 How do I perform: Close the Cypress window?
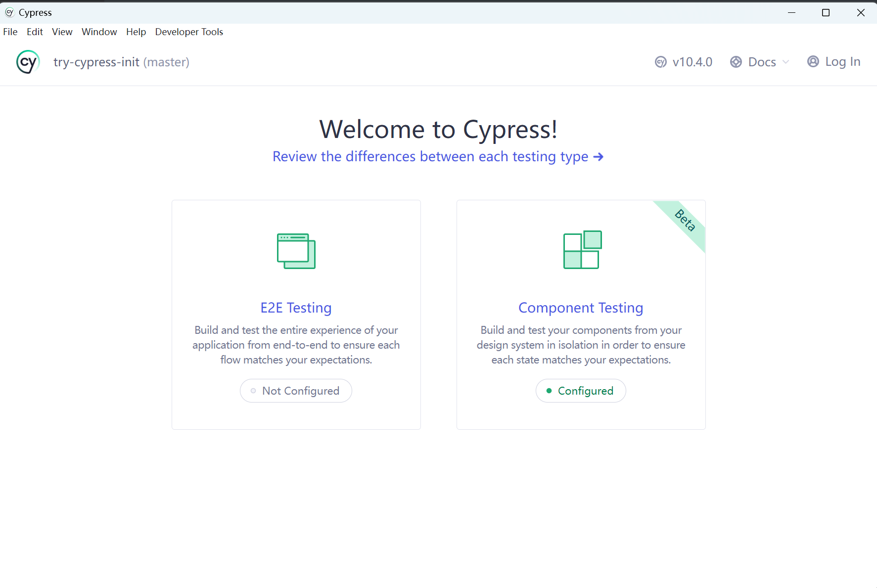(861, 12)
